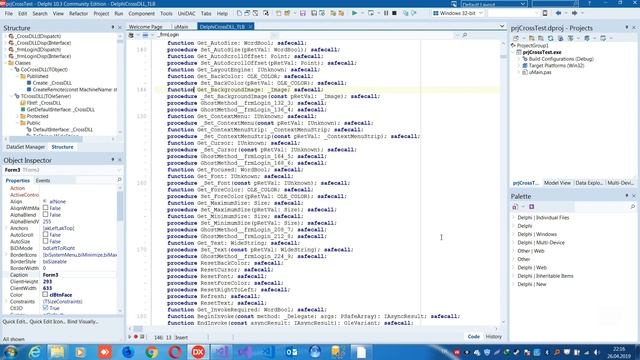The image size is (640, 360).
Task: Open the Windows 32-bit platform dropdown
Action: point(480,13)
